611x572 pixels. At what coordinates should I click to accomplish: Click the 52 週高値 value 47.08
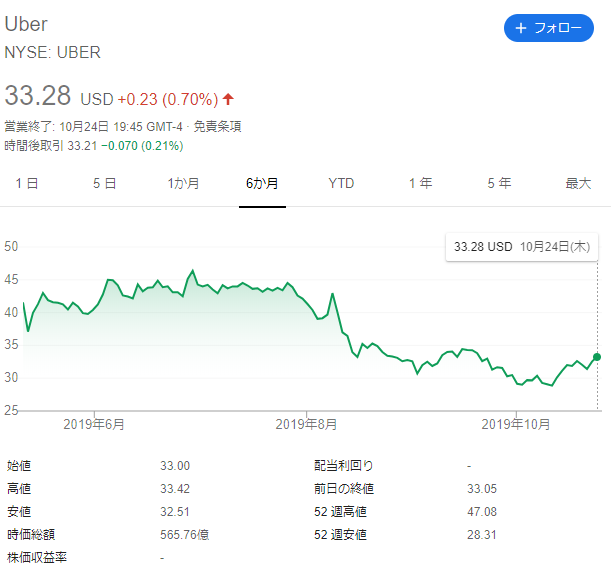click(x=482, y=512)
